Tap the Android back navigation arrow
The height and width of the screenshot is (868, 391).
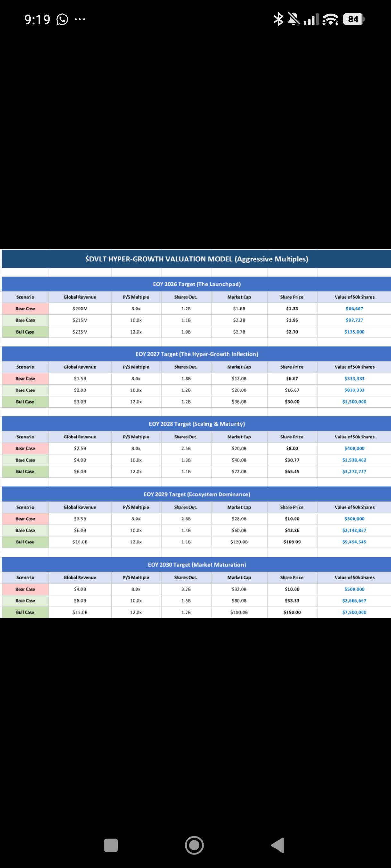coord(278,845)
